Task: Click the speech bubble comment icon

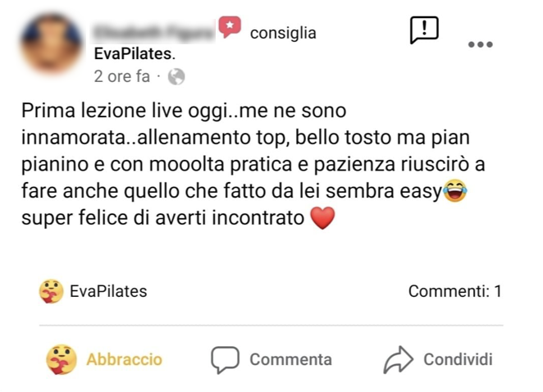Action: click(225, 359)
